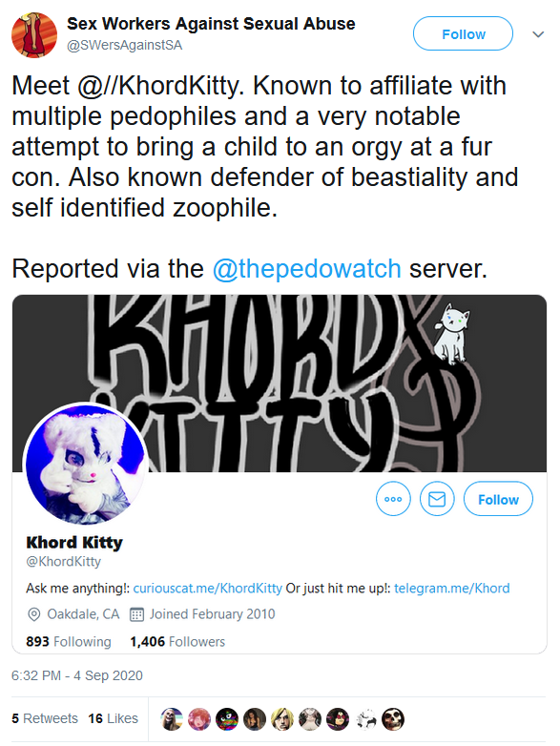Follow the Sex Workers Against Sexual Abuse account

(463, 33)
